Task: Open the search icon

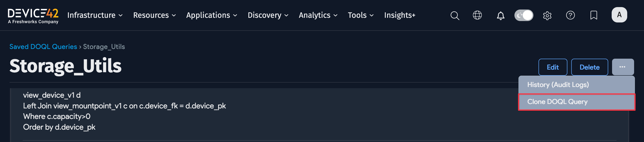Action: pyautogui.click(x=455, y=15)
